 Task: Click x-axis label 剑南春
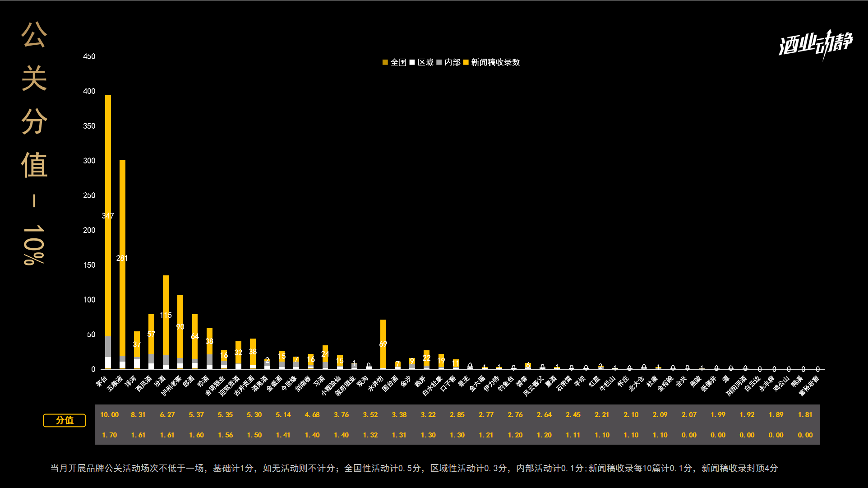303,383
